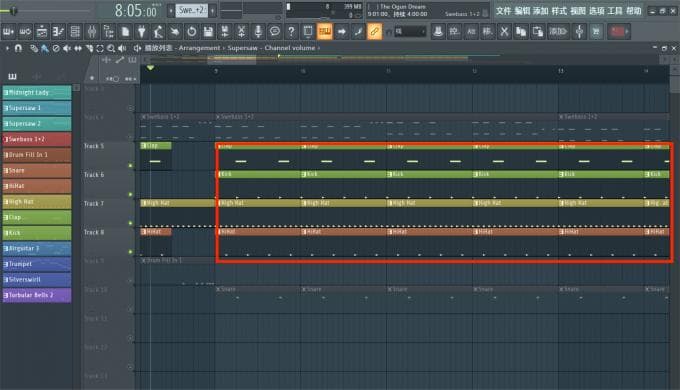The width and height of the screenshot is (680, 390).
Task: Select the Playback speaker tool in playlist
Action: 122,48
